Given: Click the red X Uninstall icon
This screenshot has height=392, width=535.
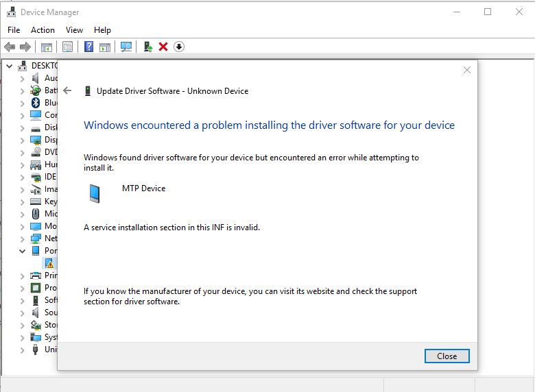Looking at the screenshot, I should pyautogui.click(x=163, y=47).
